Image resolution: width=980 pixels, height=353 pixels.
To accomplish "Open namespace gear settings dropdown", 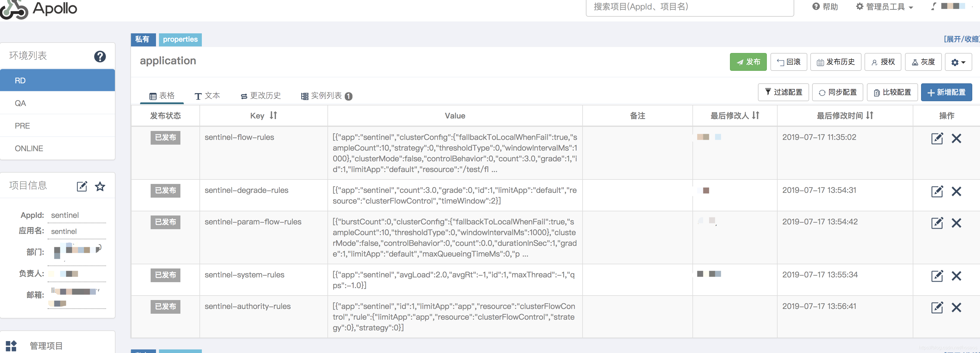I will pos(958,62).
